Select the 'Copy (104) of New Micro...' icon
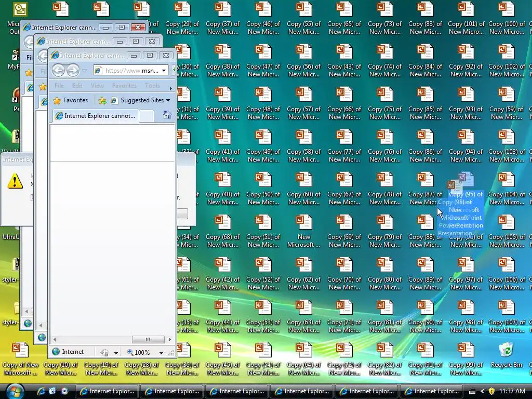The height and width of the screenshot is (399, 532). [506, 189]
